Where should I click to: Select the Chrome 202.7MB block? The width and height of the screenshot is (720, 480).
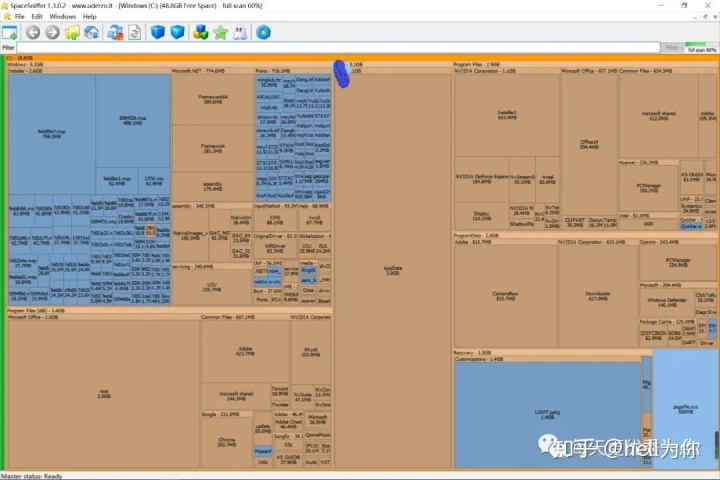pyautogui.click(x=227, y=442)
